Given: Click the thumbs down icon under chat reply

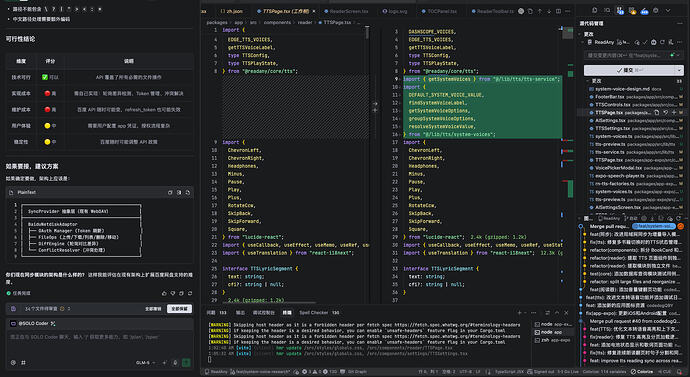Looking at the screenshot, I should coord(173,293).
